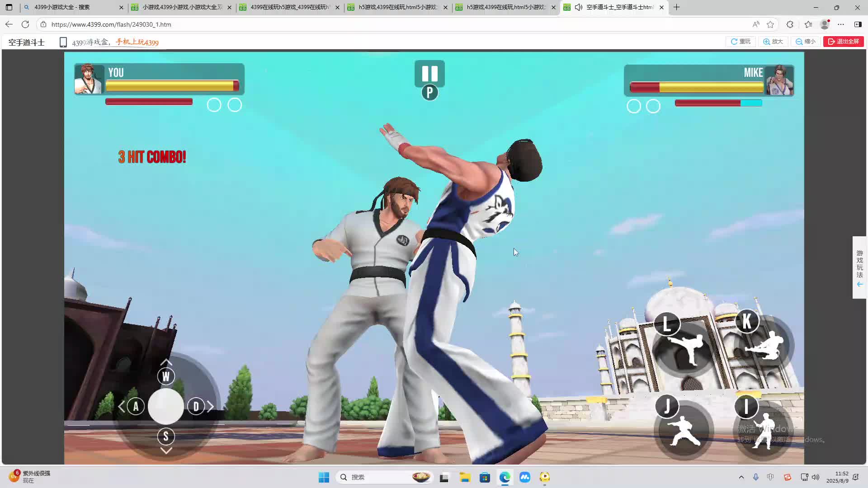The height and width of the screenshot is (488, 868).
Task: Click the browser address bar URL
Action: (111, 24)
